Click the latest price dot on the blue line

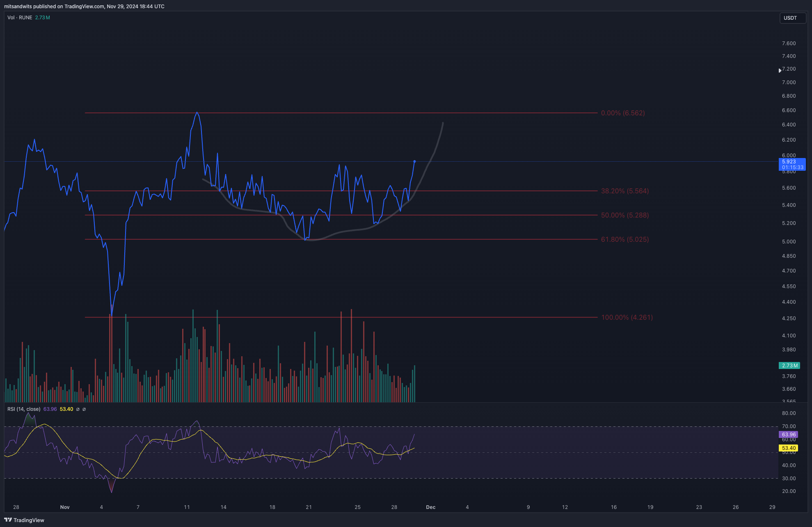(x=414, y=161)
